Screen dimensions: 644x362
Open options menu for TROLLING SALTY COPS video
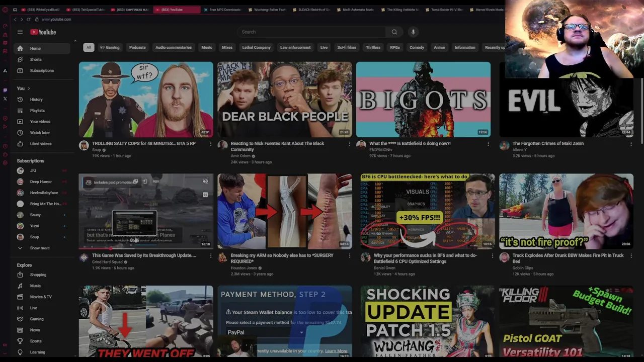point(211,144)
